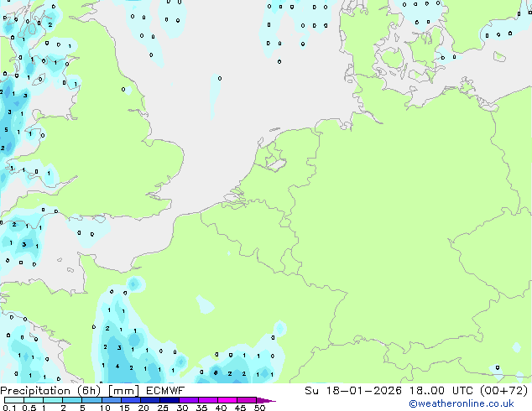The image size is (532, 411).
Task: Click the '50' legend scale label
Action: click(260, 408)
